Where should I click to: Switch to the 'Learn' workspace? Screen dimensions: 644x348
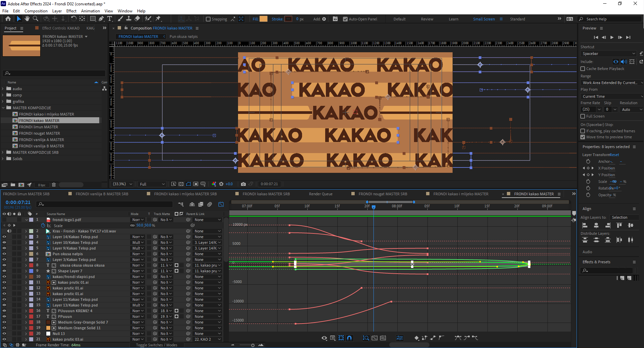point(453,19)
